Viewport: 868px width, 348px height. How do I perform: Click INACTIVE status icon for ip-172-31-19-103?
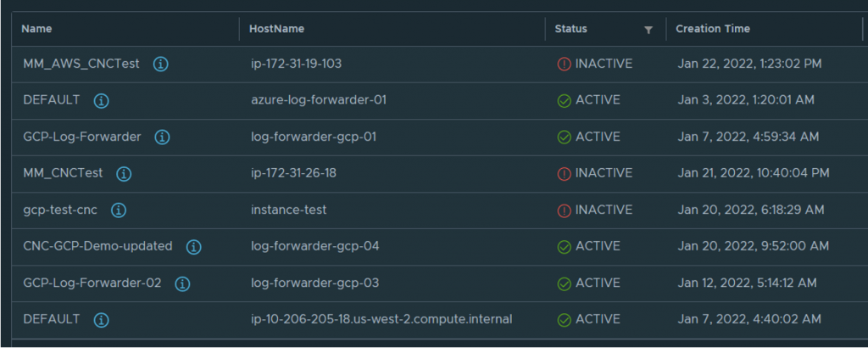pos(565,64)
